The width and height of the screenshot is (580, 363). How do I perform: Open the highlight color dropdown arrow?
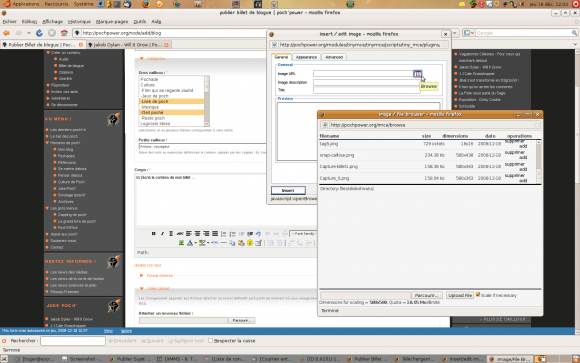(x=208, y=243)
